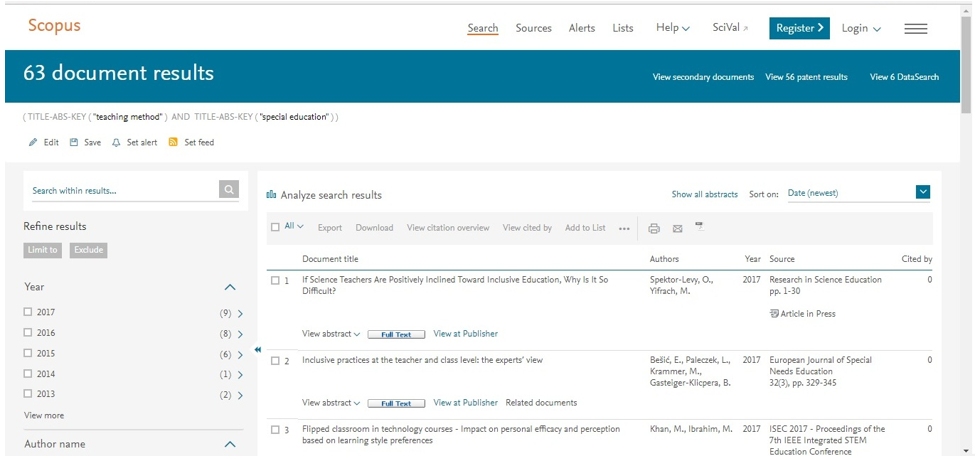Expand the Help menu dropdown
The image size is (980, 459).
click(x=672, y=28)
